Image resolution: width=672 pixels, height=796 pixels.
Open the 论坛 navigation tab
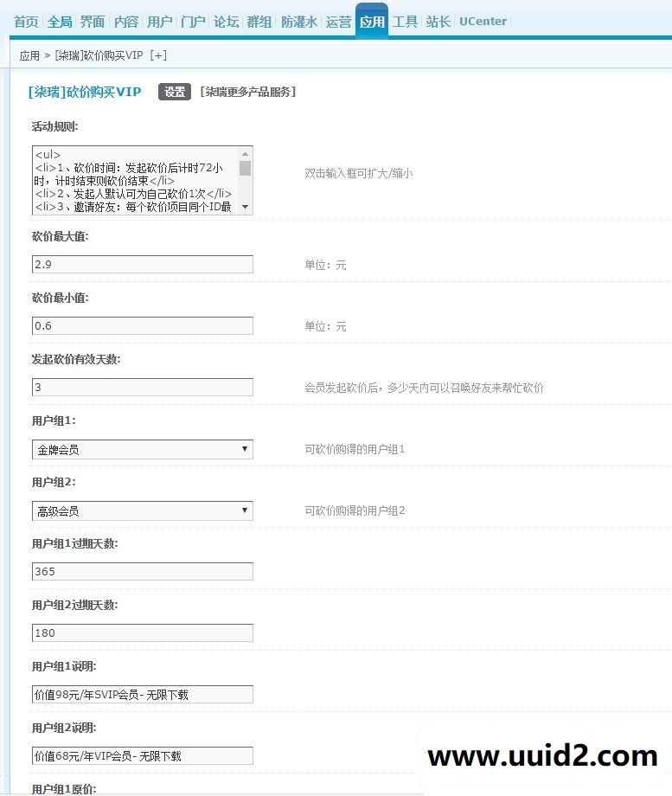tap(226, 22)
